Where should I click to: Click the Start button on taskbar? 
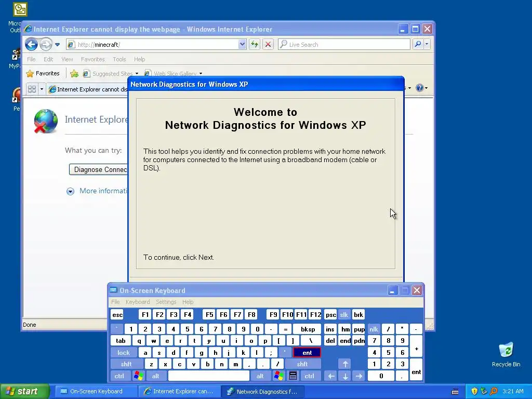pyautogui.click(x=24, y=391)
